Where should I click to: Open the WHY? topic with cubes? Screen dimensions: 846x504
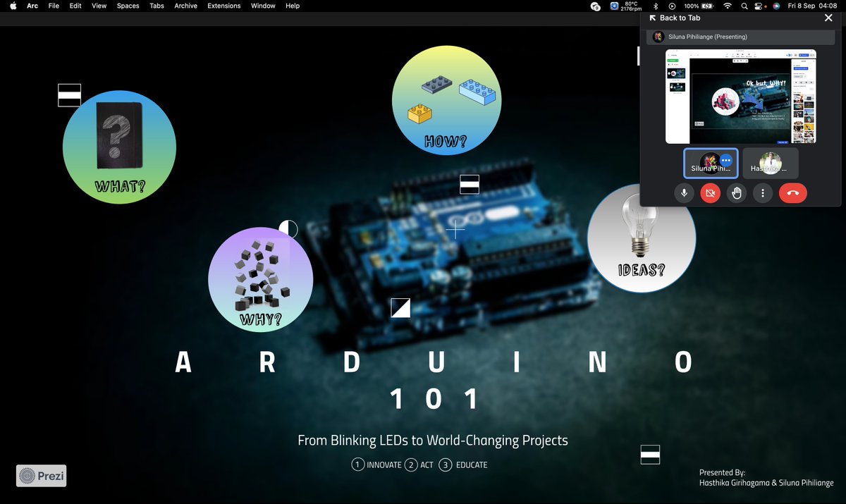pos(261,279)
